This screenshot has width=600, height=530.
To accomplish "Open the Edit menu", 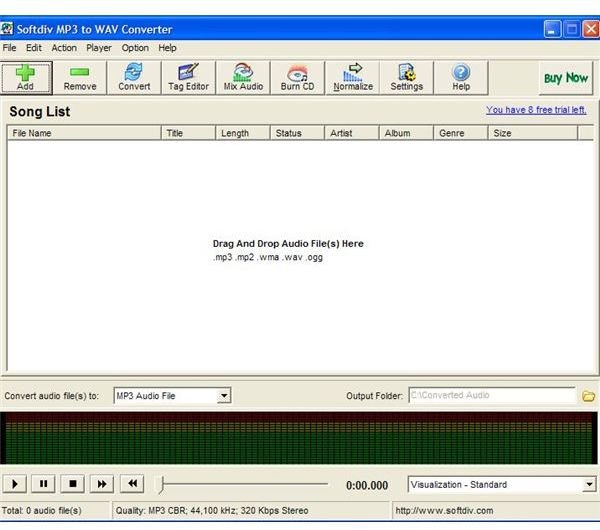I will coord(34,48).
